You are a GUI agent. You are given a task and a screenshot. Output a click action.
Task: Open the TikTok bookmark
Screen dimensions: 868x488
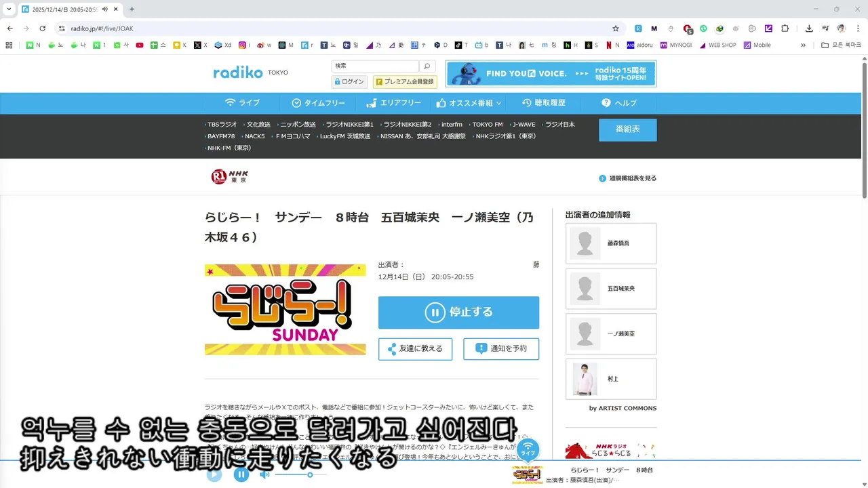coord(461,45)
